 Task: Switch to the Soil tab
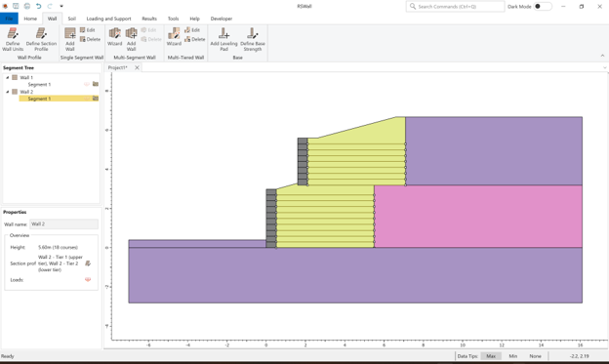pos(72,19)
